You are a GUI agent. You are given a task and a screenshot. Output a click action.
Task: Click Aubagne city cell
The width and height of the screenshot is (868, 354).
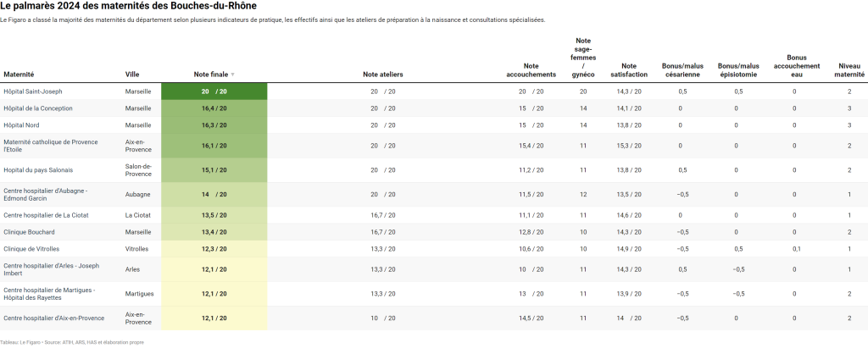click(x=136, y=194)
